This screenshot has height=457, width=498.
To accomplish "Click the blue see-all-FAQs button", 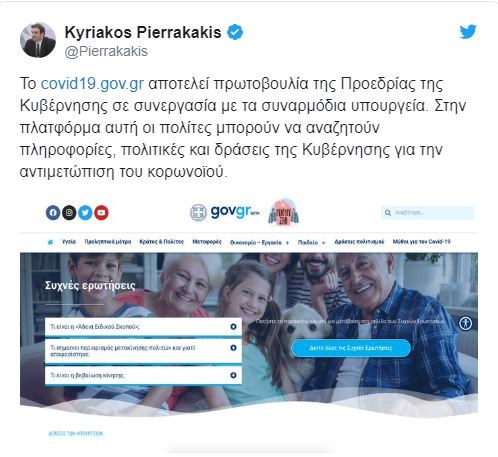I will [351, 348].
